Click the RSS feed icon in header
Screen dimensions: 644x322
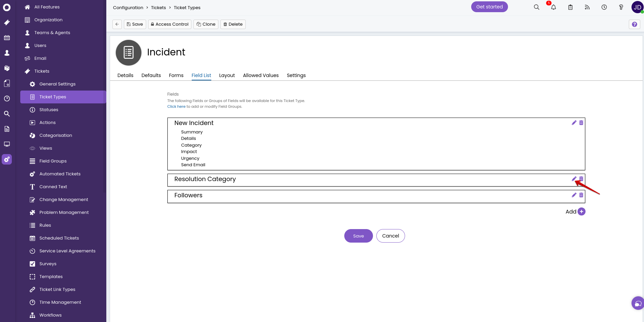click(587, 7)
